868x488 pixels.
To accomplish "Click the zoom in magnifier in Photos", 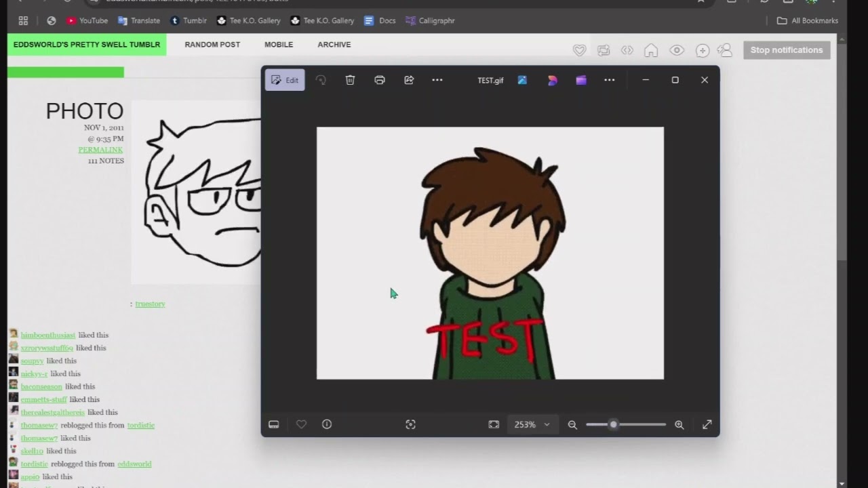I will pos(679,424).
